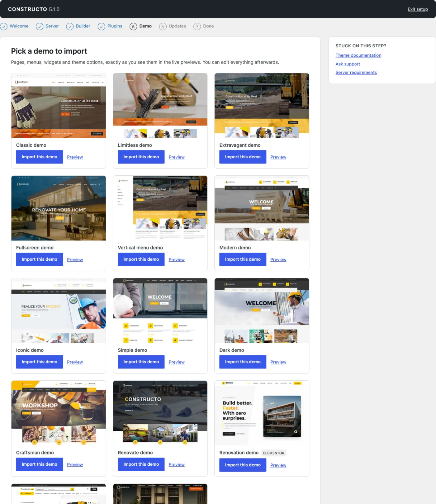Import the Vertical menu demo
The width and height of the screenshot is (436, 504).
(x=141, y=259)
